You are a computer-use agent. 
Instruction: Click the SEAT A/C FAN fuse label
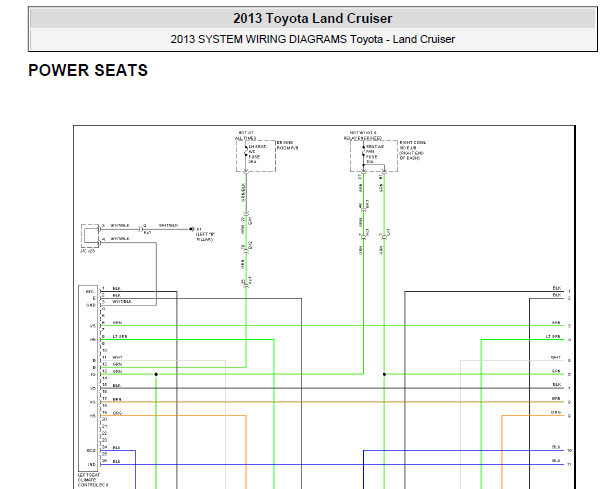(x=374, y=154)
